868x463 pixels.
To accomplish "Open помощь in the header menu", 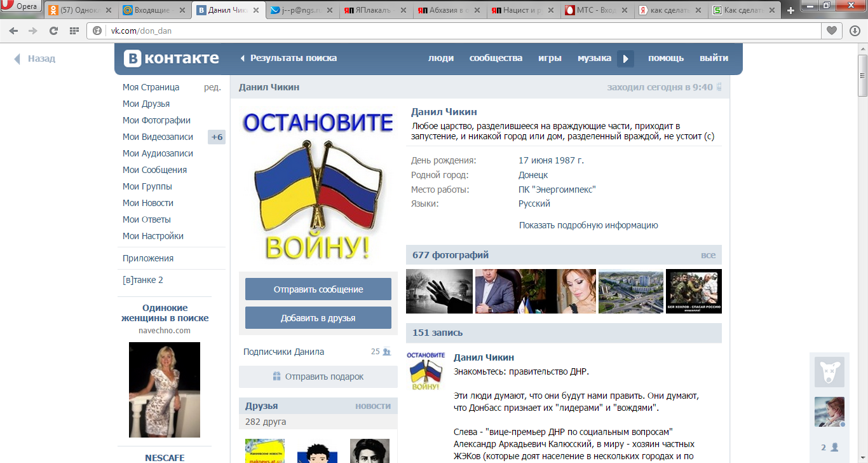I will 666,59.
